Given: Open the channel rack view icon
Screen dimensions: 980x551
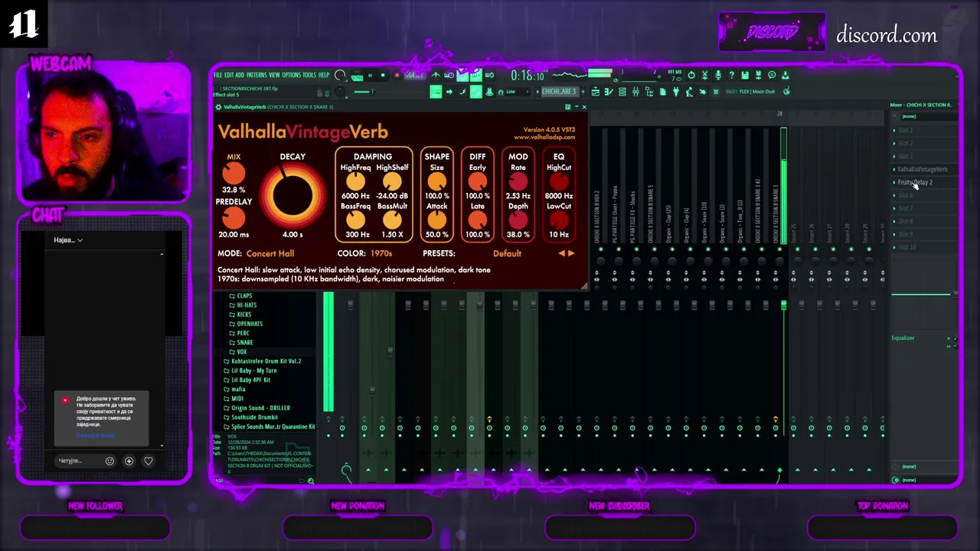Looking at the screenshot, I should pos(622,92).
